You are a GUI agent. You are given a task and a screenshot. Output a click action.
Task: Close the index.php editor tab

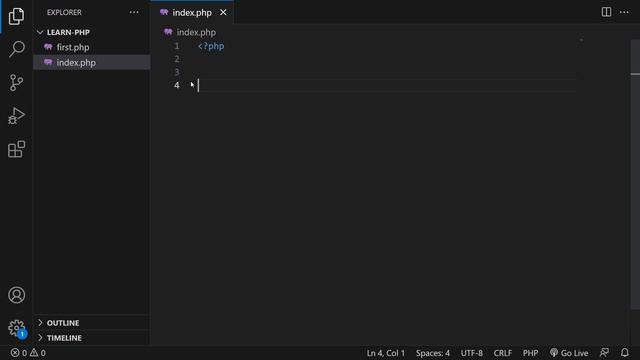pyautogui.click(x=223, y=13)
